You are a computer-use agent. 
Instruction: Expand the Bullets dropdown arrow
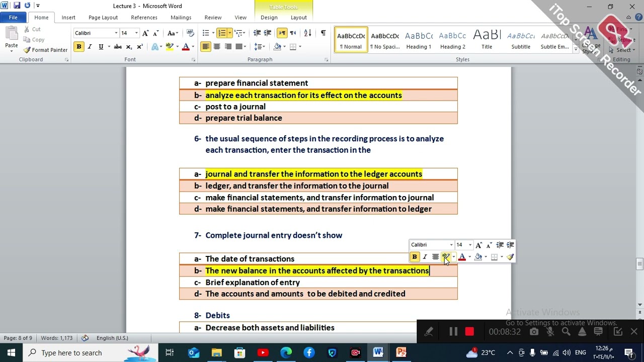[213, 33]
